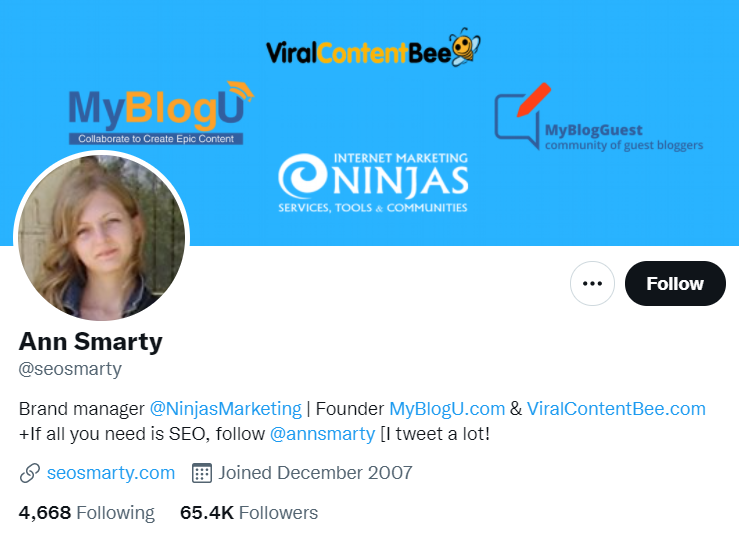
Task: Open ViralContentBee.com link in bio
Action: pos(616,409)
